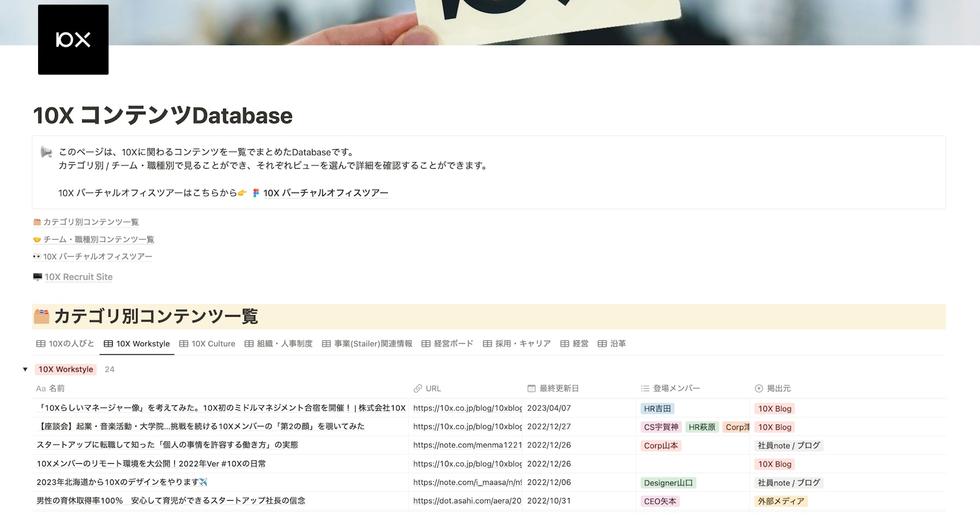
Task: Click the 外部メディア source tag
Action: [781, 501]
